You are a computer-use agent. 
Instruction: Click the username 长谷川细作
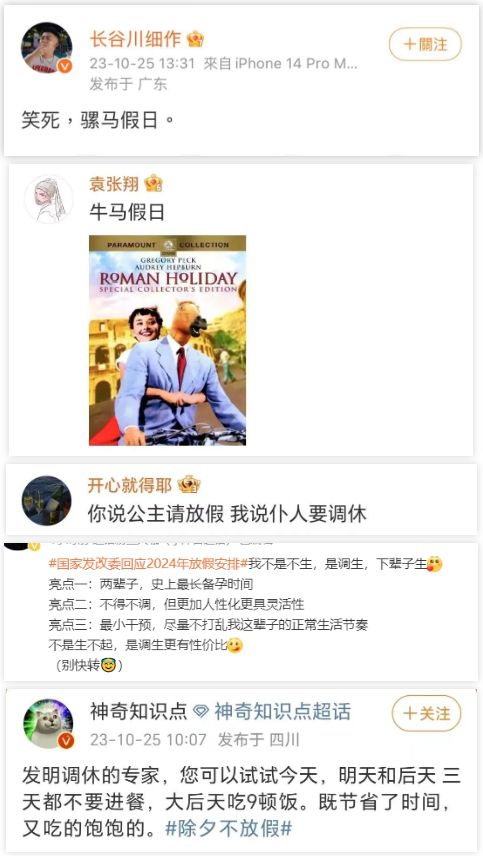point(135,39)
